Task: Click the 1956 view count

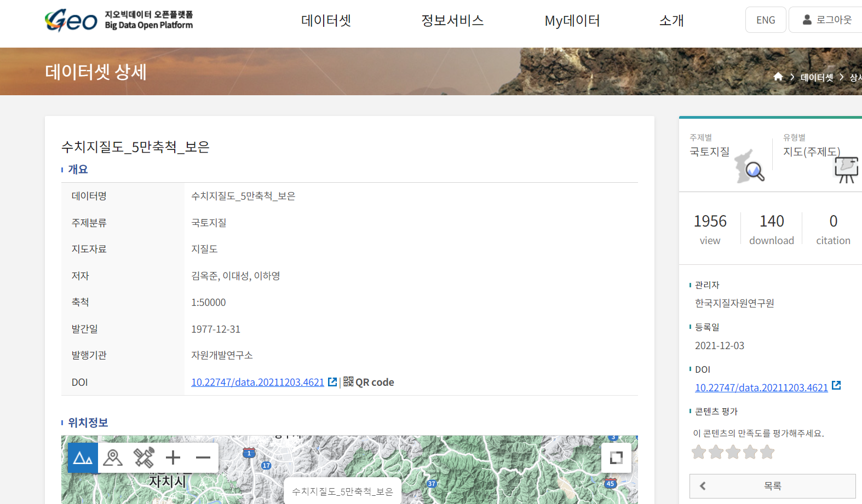Action: 710,221
